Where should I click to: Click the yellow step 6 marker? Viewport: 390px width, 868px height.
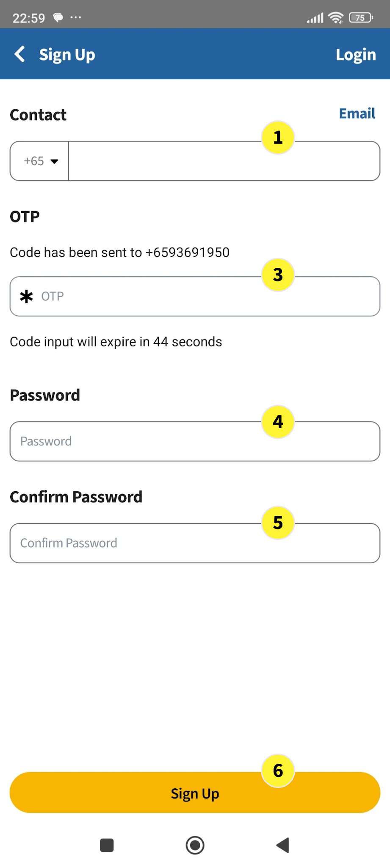[x=278, y=771]
